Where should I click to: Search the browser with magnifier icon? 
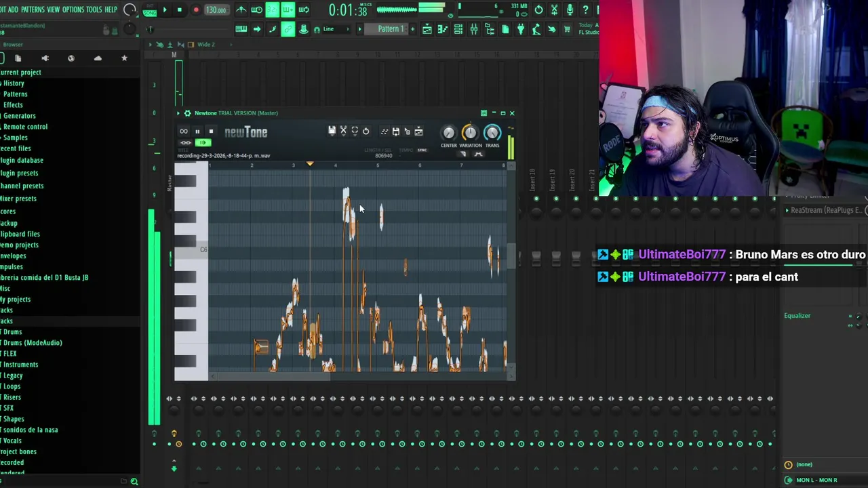pos(134,481)
